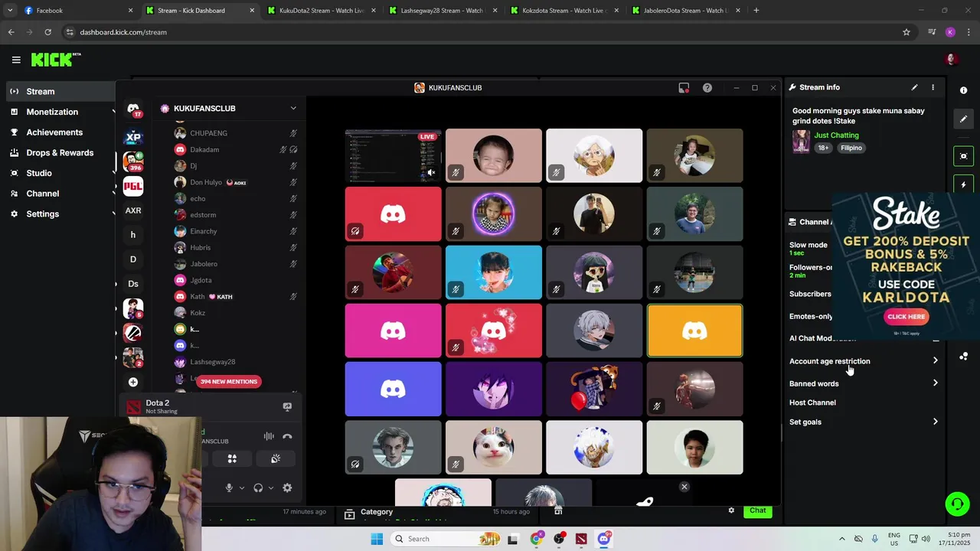Viewport: 980px width, 551px height.
Task: Bookmark this page with the star icon
Action: pos(906,32)
